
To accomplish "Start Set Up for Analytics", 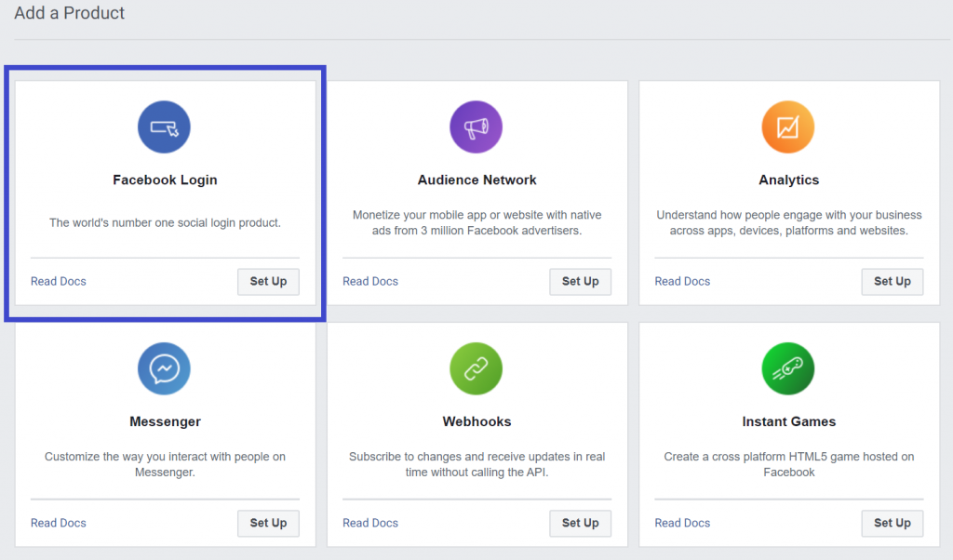I will pyautogui.click(x=892, y=282).
